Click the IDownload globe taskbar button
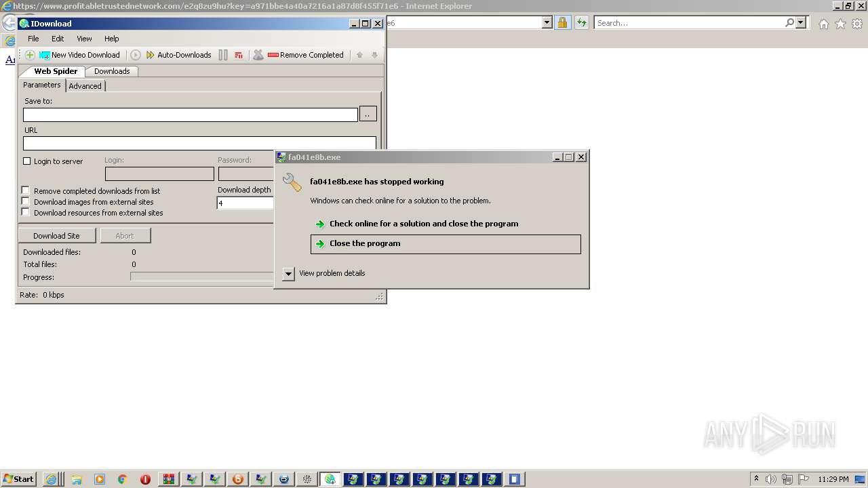Screen dimensions: 868x488 coord(330,479)
